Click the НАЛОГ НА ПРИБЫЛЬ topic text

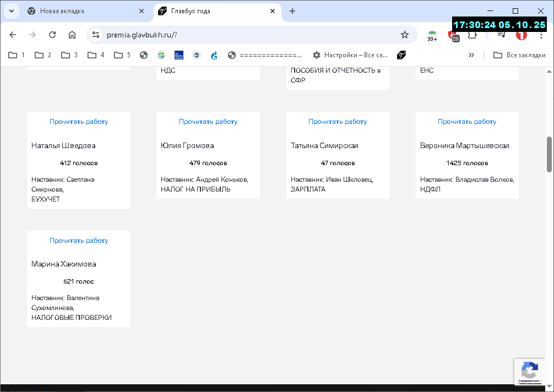pos(195,189)
